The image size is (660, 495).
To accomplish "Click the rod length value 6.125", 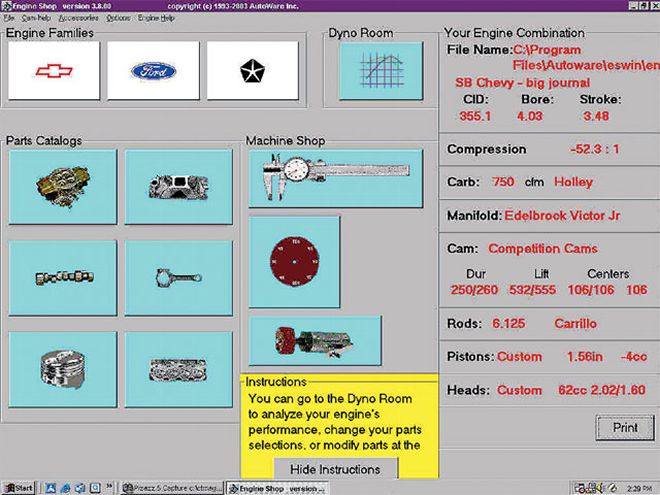I will tap(508, 323).
